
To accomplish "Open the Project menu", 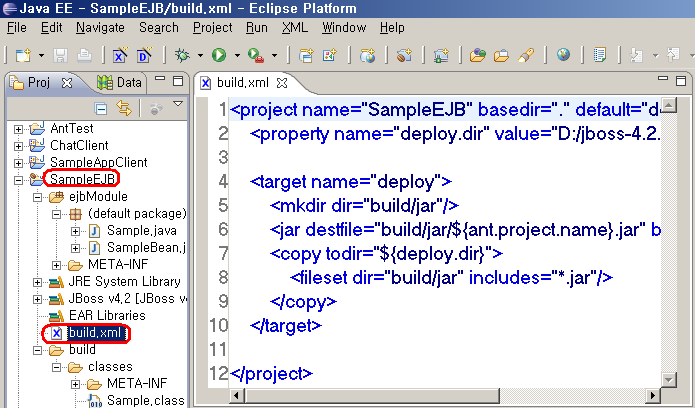I will [x=212, y=27].
